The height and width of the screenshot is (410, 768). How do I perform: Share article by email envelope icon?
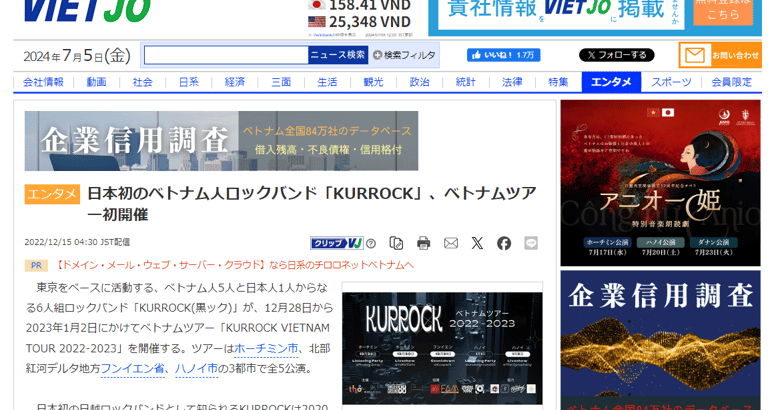coord(451,243)
